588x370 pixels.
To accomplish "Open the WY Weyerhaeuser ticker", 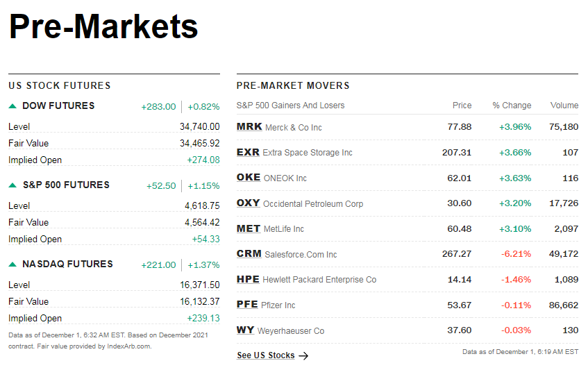I will point(245,330).
